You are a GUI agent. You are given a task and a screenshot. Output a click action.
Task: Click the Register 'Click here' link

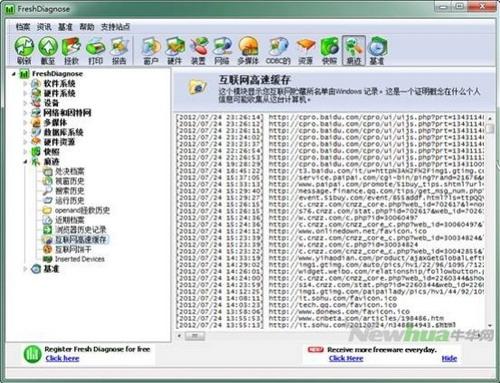pyautogui.click(x=62, y=358)
